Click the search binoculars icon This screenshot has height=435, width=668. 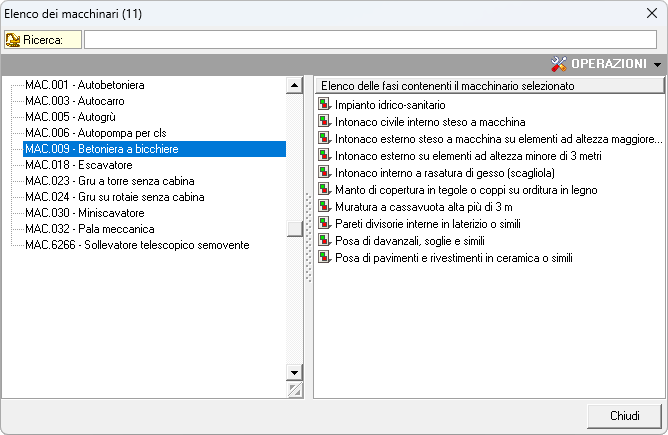pyautogui.click(x=13, y=40)
